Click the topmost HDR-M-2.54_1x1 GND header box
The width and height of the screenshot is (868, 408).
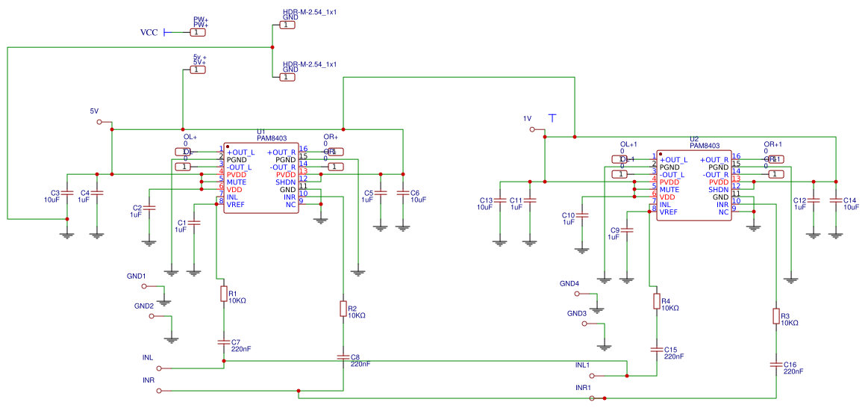click(287, 25)
